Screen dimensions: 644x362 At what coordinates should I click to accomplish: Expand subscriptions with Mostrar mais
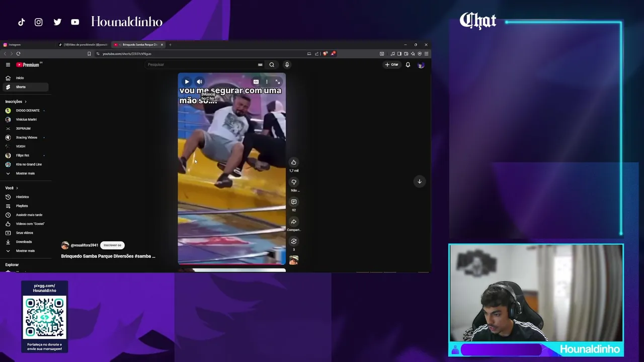25,173
